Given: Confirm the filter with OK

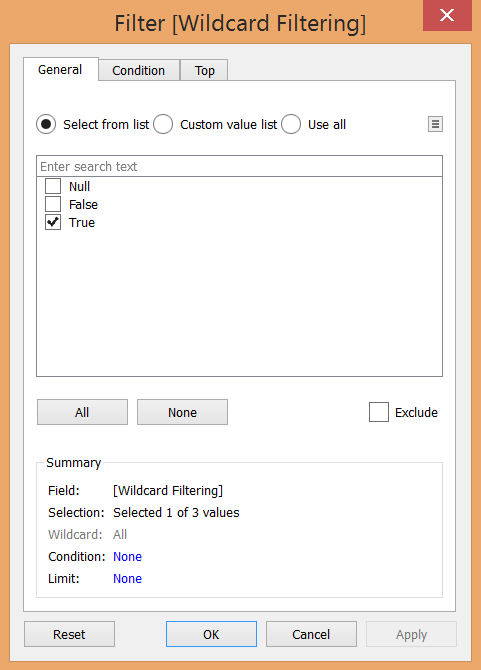Looking at the screenshot, I should pos(211,634).
